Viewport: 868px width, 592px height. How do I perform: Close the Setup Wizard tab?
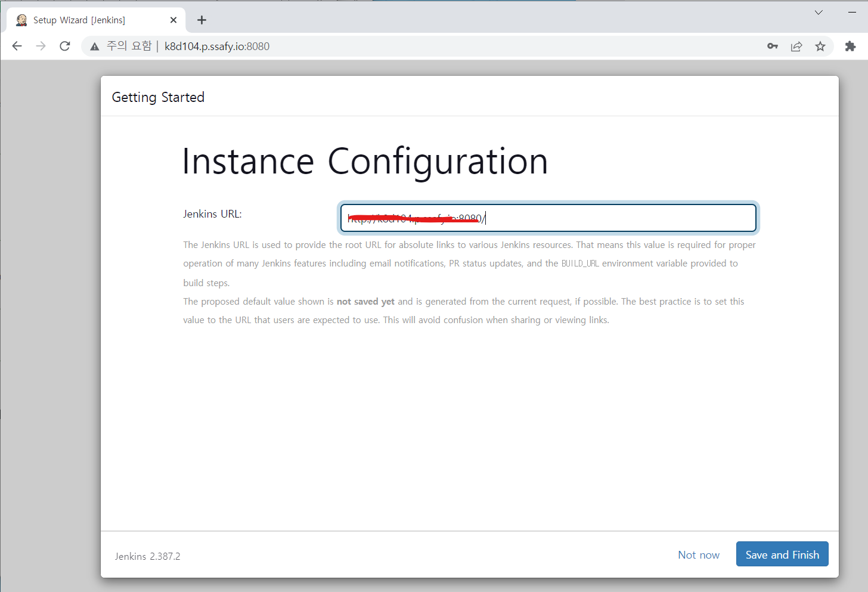point(173,20)
